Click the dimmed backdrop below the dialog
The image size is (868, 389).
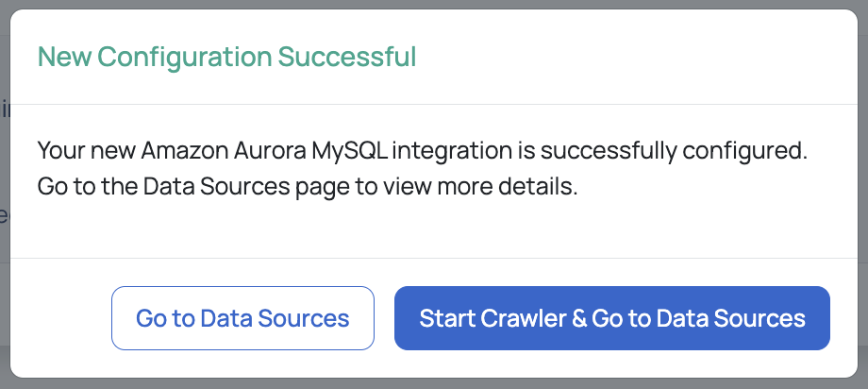[434, 384]
